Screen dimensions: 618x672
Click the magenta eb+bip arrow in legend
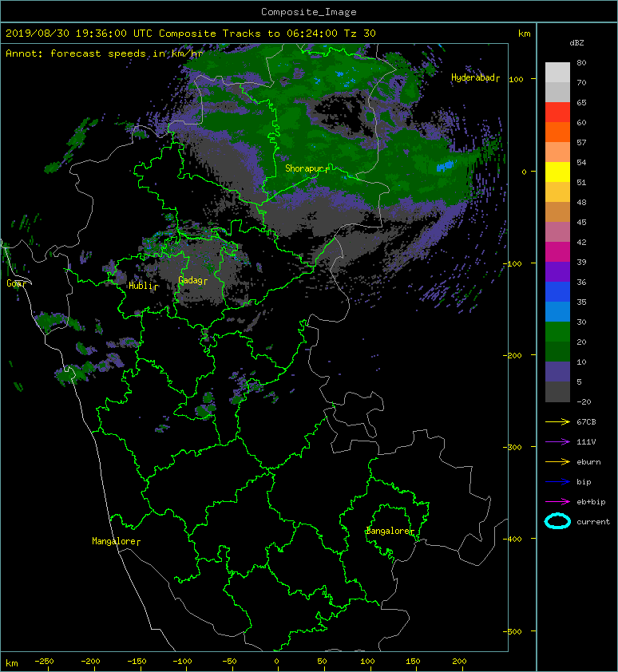(557, 502)
